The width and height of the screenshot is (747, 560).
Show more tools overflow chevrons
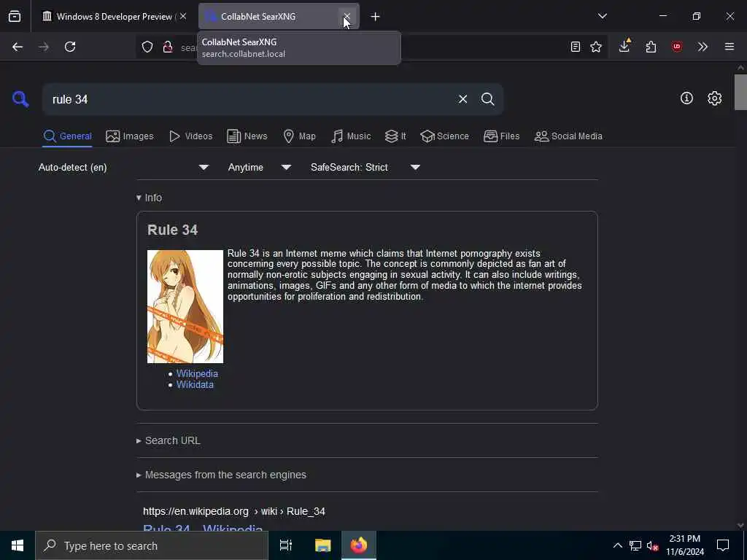(x=703, y=47)
